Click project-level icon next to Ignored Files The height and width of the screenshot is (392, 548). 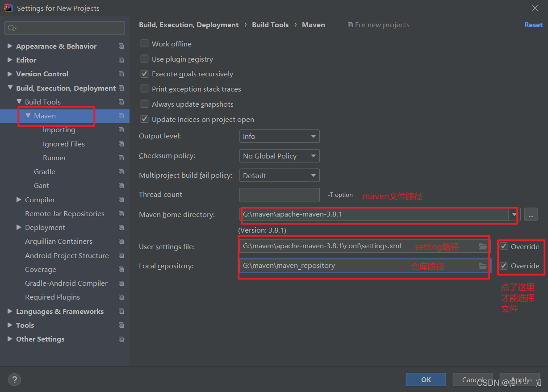tap(121, 144)
